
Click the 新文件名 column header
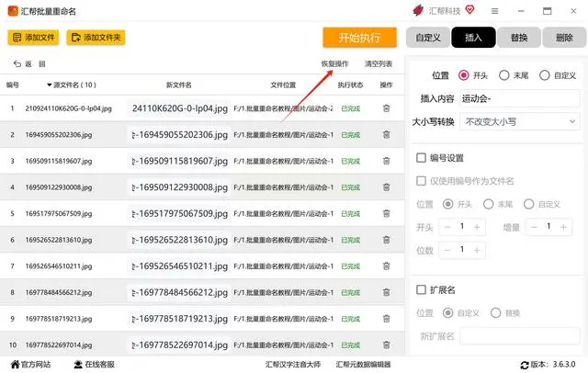tap(179, 85)
